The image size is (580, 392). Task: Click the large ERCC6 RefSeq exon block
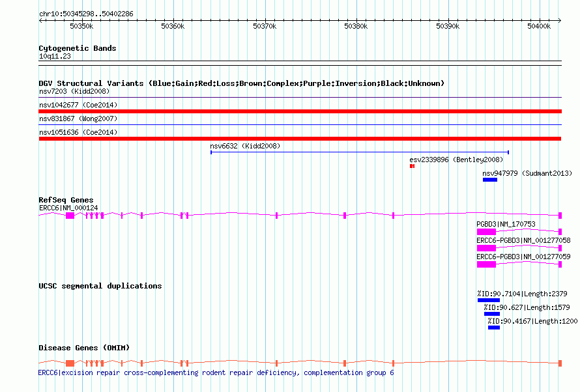[70, 216]
